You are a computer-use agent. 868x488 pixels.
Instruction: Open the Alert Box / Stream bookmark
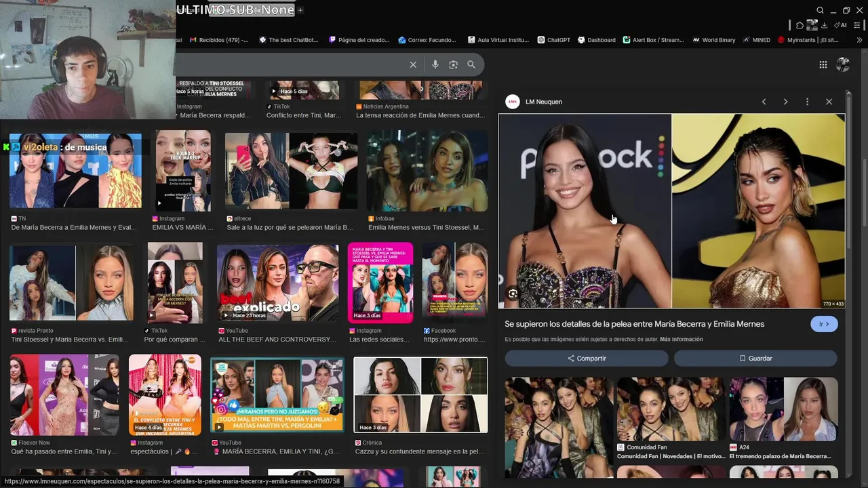[x=653, y=40]
